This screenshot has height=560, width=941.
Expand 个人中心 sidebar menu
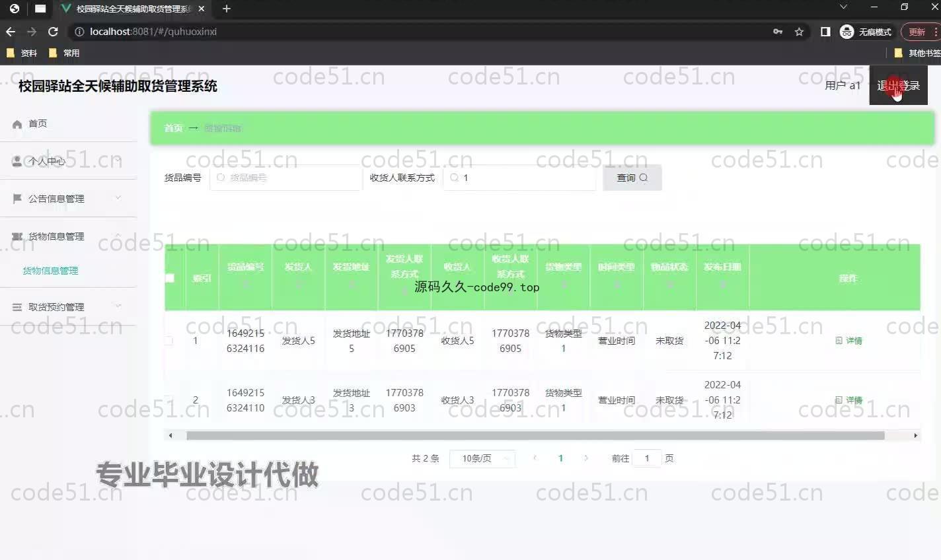coord(68,161)
